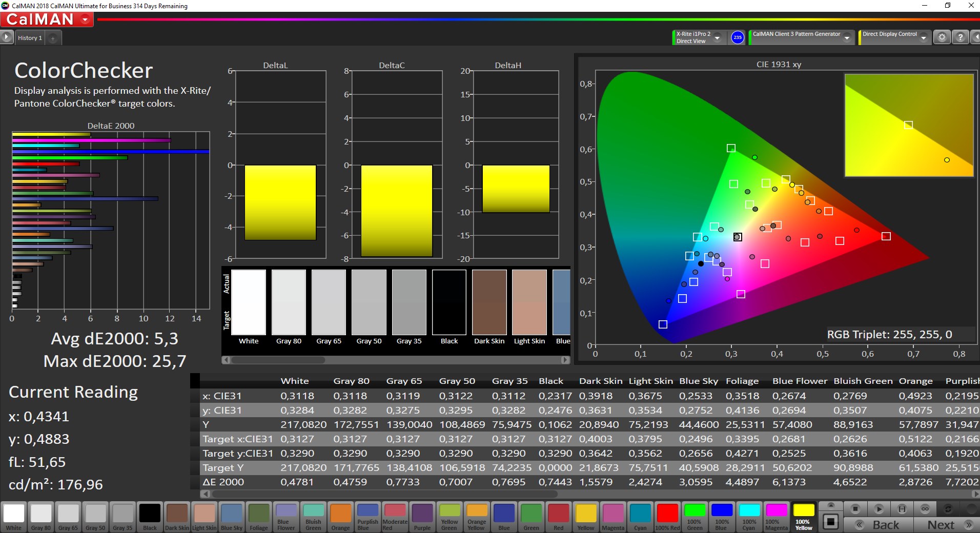Click the large square stop button
Viewport: 980px width, 533px height.
831,522
